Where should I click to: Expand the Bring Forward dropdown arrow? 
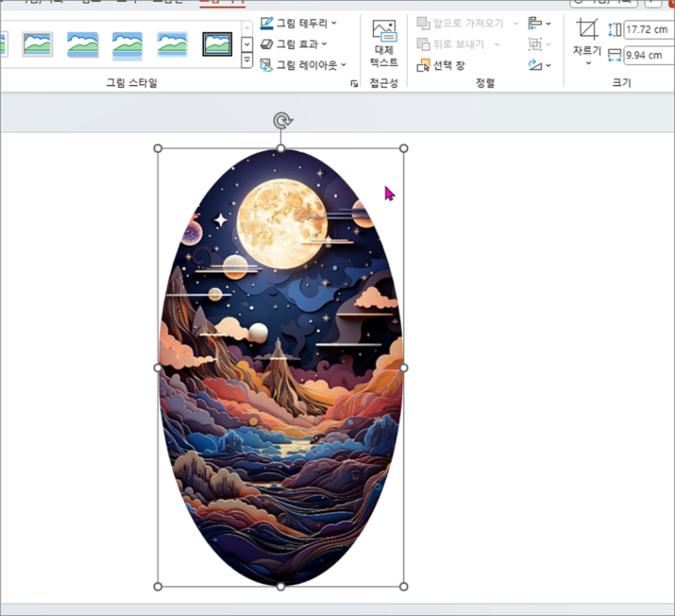[516, 23]
